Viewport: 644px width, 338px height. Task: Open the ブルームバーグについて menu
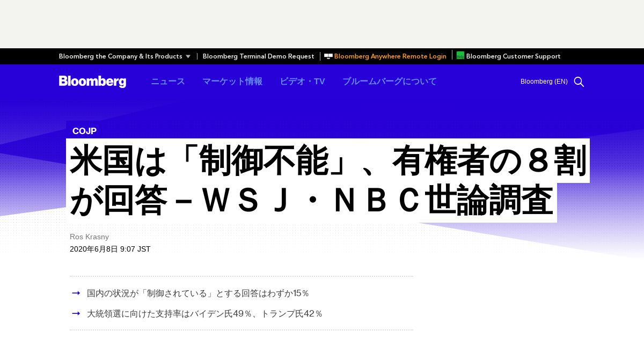pyautogui.click(x=390, y=82)
